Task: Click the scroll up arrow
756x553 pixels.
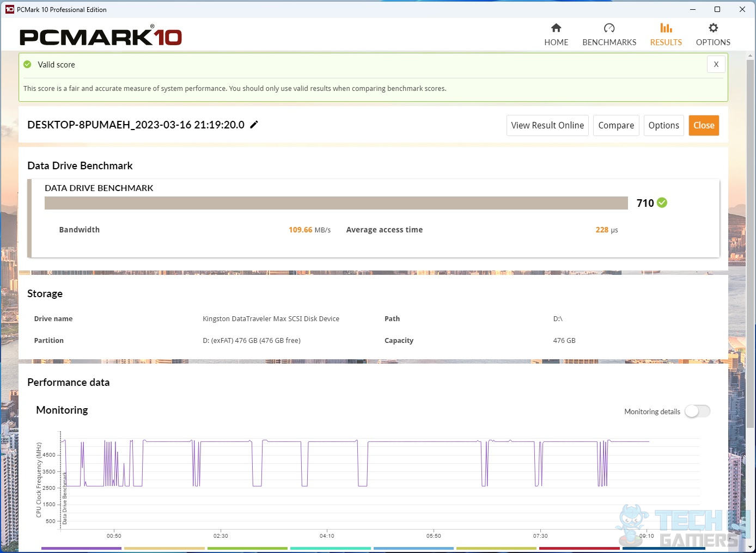Action: [x=751, y=56]
